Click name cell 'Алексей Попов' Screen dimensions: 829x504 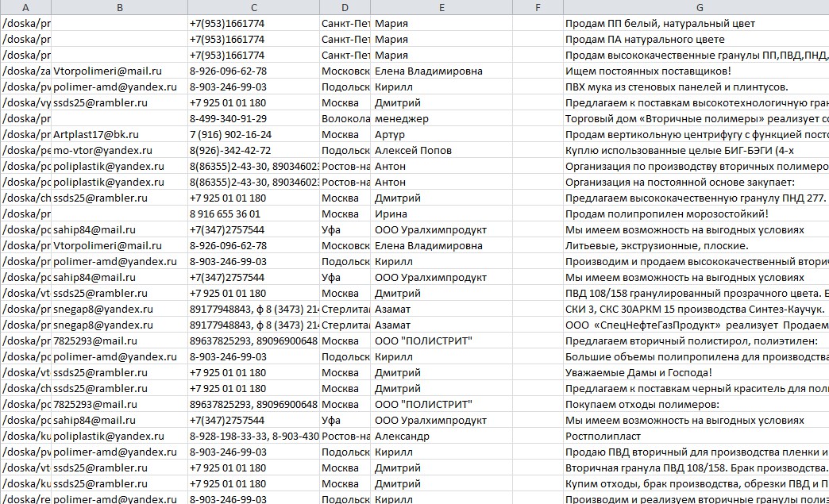tap(441, 150)
